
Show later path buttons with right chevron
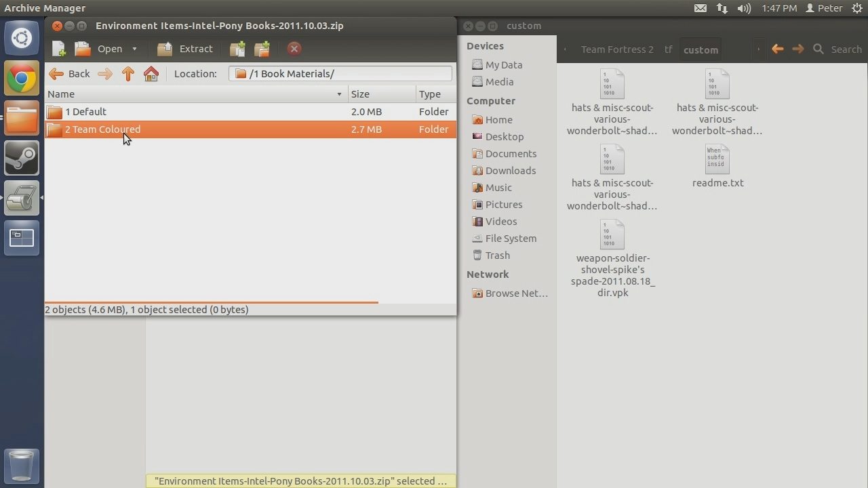[x=758, y=49]
